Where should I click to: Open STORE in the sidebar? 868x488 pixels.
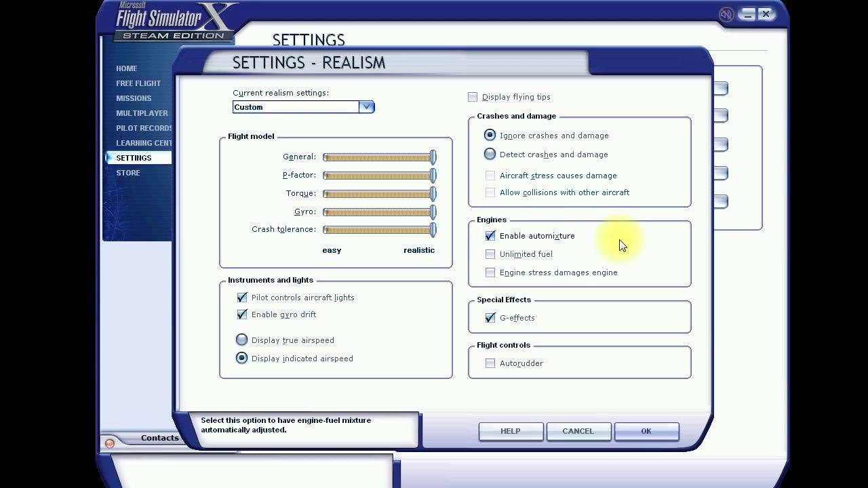[x=128, y=173]
